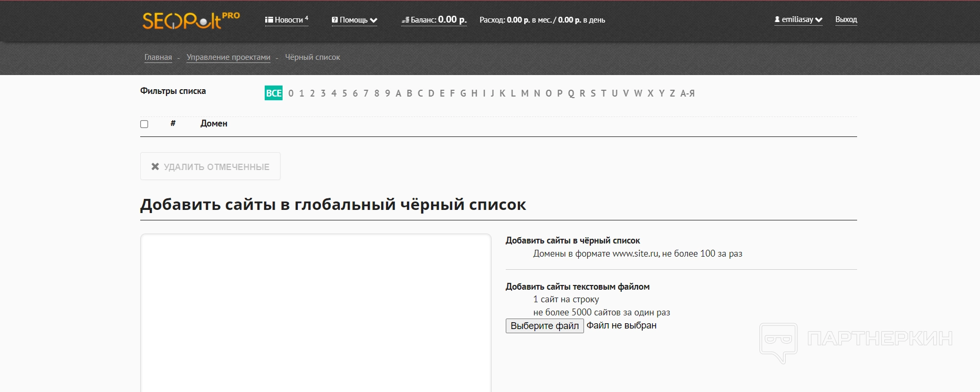Filter the list by digit 9

(388, 93)
